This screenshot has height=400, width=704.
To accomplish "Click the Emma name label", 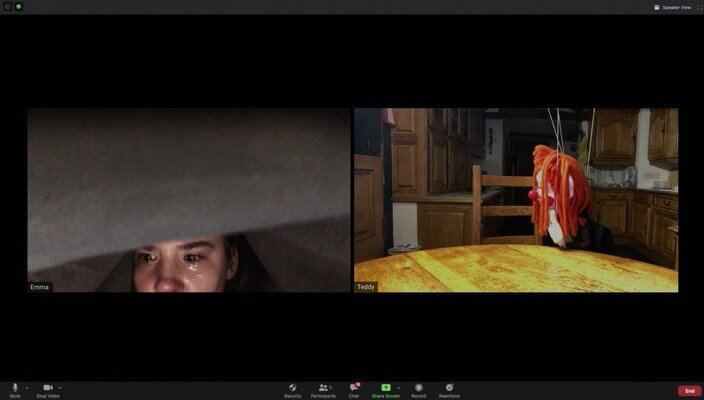I will (40, 287).
